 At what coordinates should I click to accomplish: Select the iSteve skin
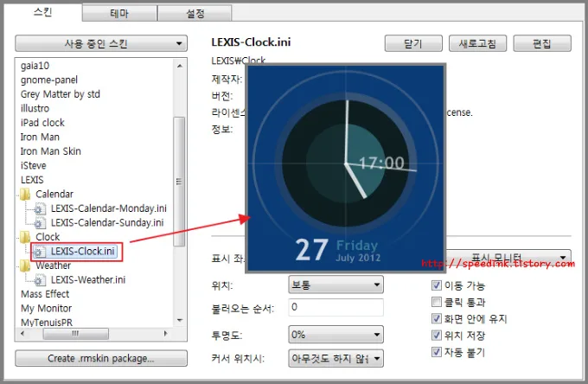point(34,165)
